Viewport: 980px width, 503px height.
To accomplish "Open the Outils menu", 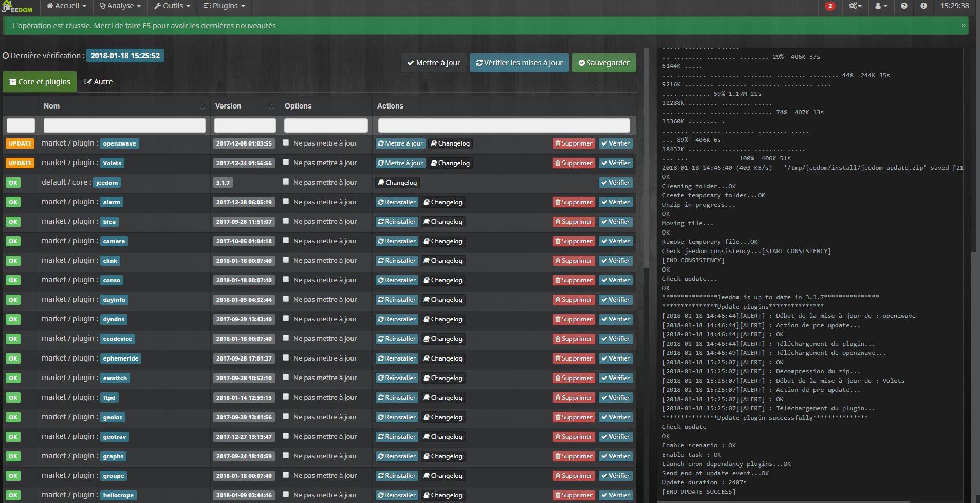I will 172,6.
